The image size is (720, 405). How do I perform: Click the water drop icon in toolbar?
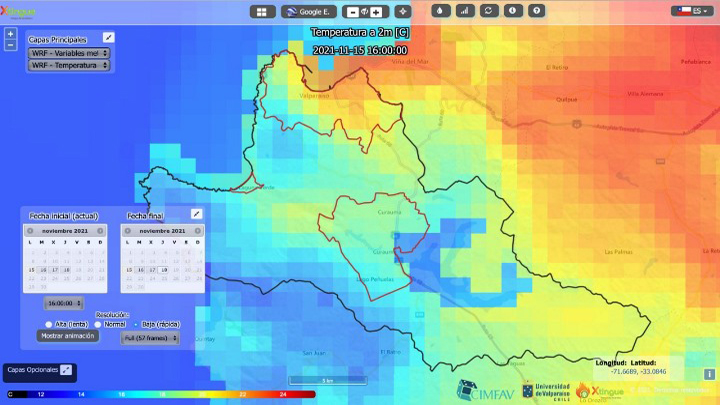coord(441,11)
